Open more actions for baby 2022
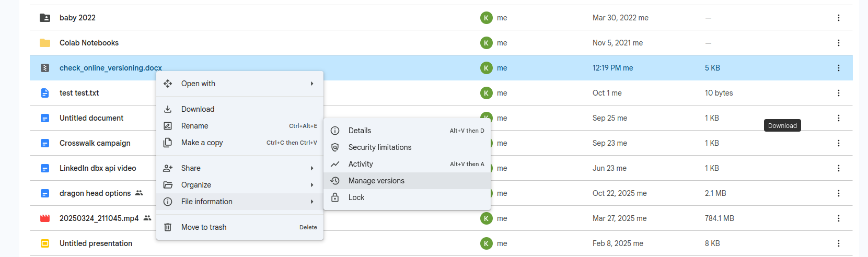Screen dimensions: 868x257 (x=839, y=18)
